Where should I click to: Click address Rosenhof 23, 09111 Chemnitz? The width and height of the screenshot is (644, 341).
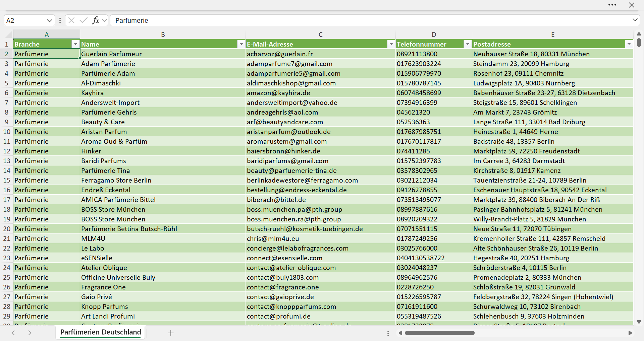(553, 73)
